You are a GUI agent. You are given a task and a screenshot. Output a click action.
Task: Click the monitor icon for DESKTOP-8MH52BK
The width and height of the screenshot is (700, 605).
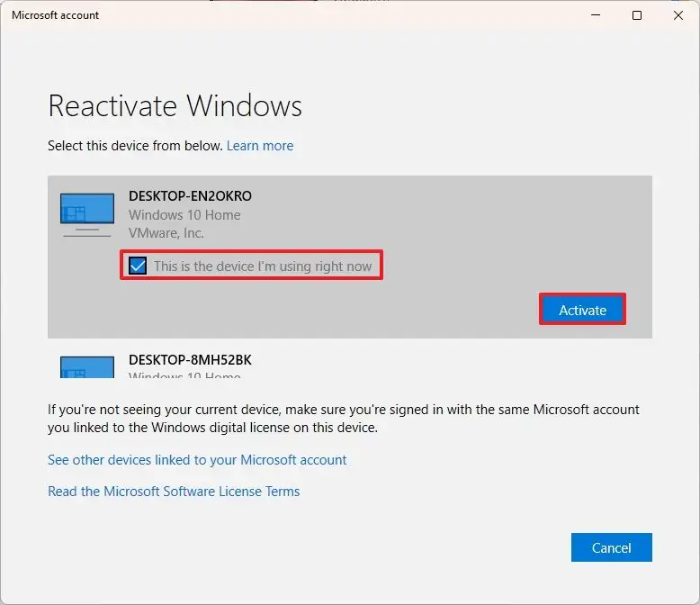(x=87, y=366)
